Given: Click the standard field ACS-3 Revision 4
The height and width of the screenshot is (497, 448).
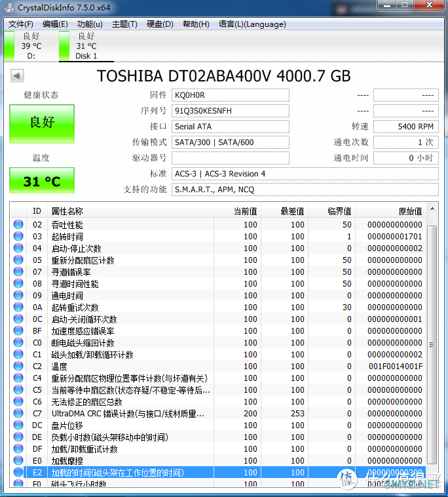Looking at the screenshot, I should [305, 174].
